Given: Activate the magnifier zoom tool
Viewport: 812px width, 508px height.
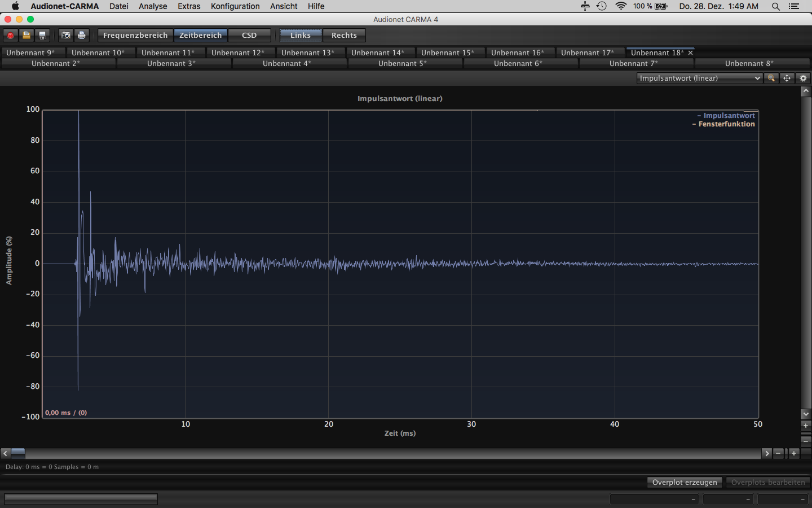Looking at the screenshot, I should [771, 78].
